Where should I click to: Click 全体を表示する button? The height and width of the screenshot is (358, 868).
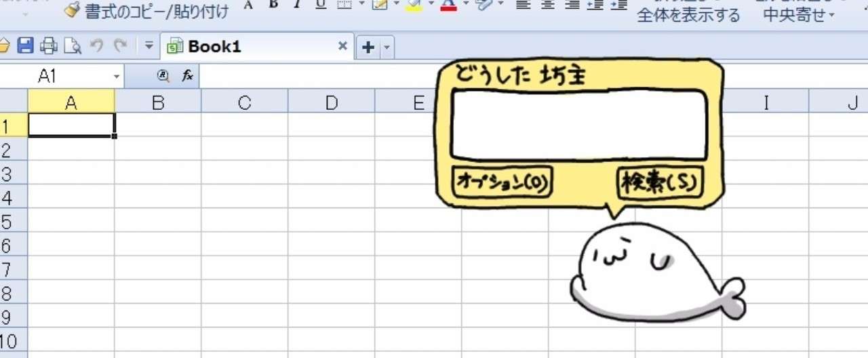[688, 15]
